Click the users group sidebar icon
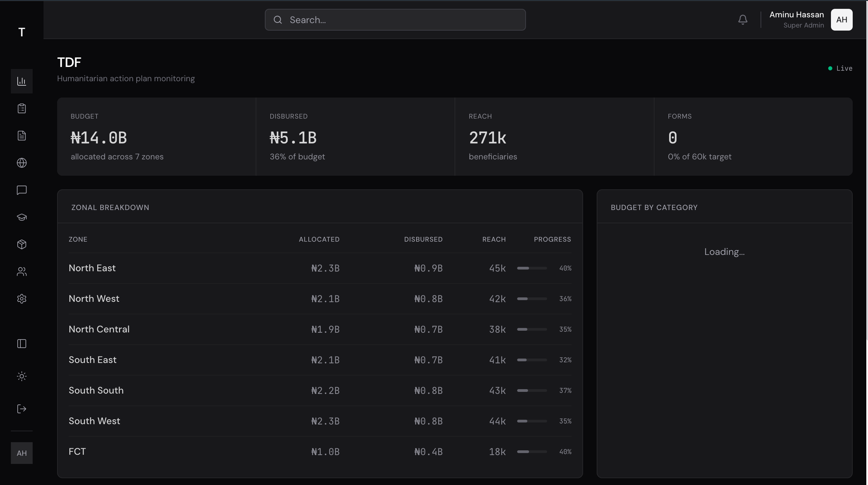868x485 pixels. click(x=22, y=272)
